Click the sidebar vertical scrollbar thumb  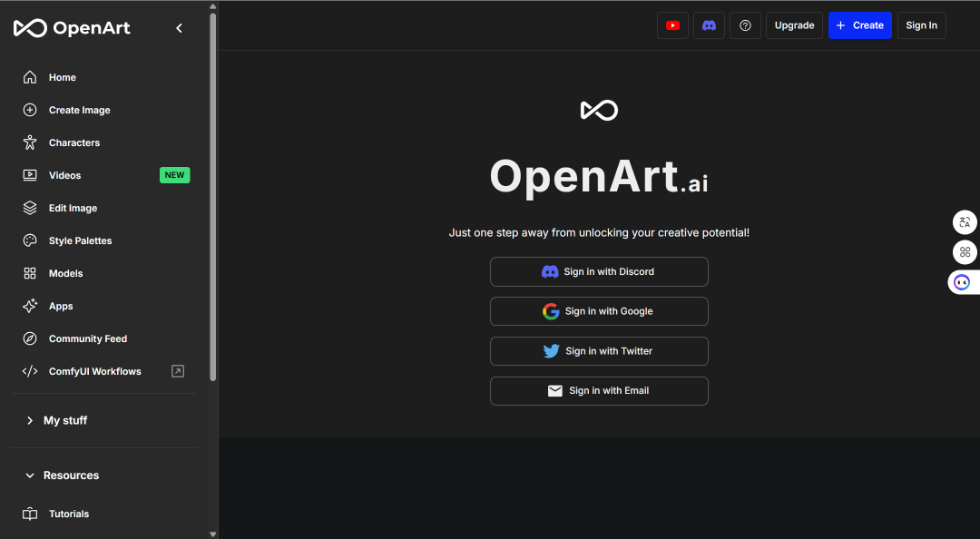coord(212,197)
